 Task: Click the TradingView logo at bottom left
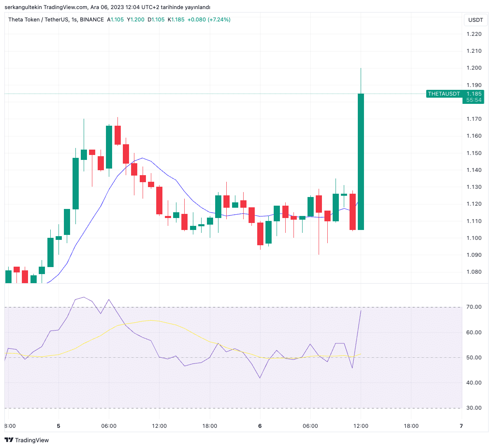point(27,440)
